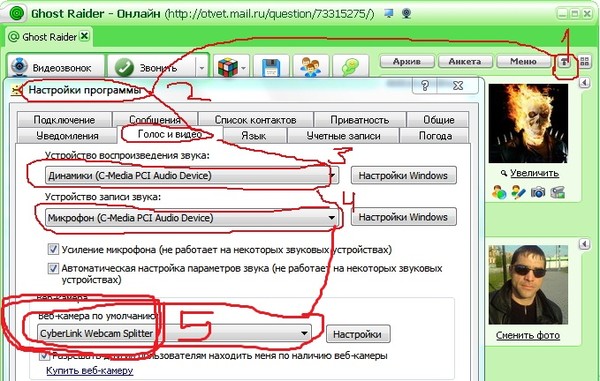Toggle checkbox allowing users to find me by webcam
This screenshot has width=600, height=381.
pyautogui.click(x=45, y=356)
